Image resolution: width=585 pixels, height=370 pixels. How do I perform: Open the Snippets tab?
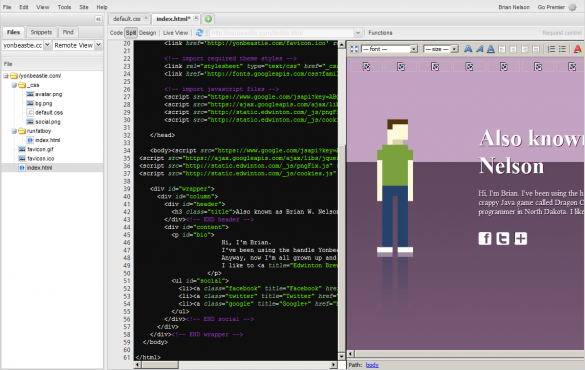coord(41,32)
